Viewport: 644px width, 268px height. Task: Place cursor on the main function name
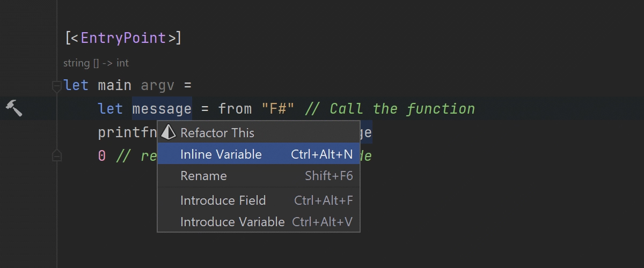point(115,85)
